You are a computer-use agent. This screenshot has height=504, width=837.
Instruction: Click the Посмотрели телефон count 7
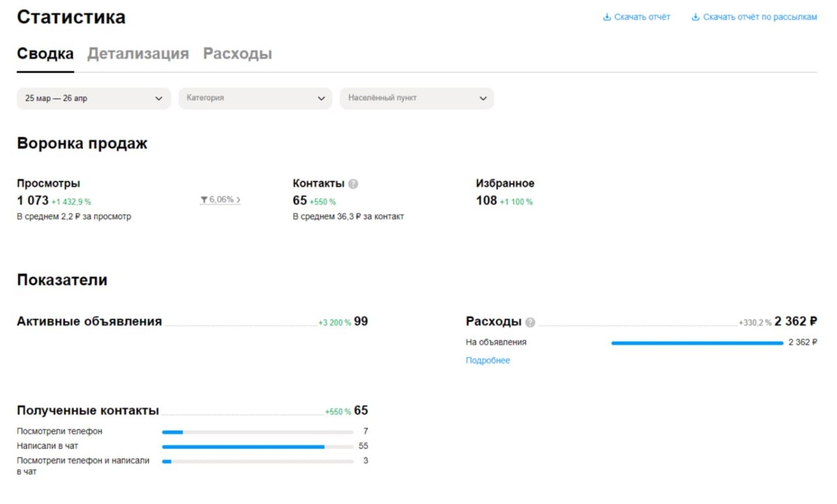[x=365, y=432]
